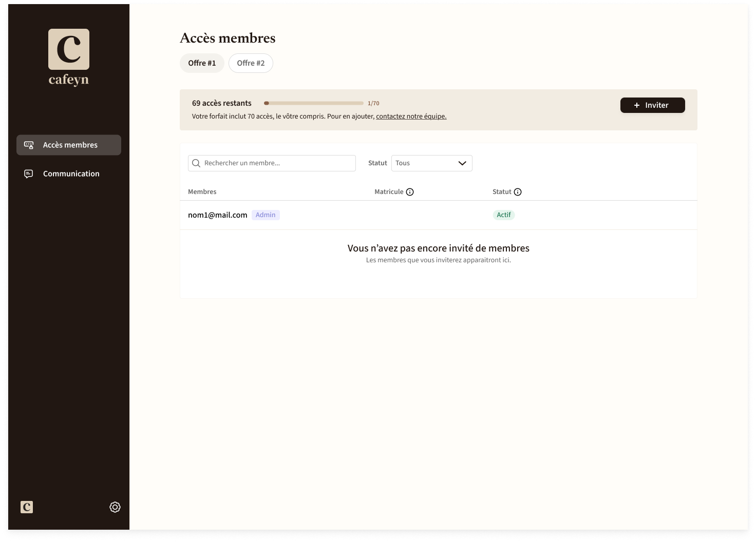Open settings via the gear icon

115,507
